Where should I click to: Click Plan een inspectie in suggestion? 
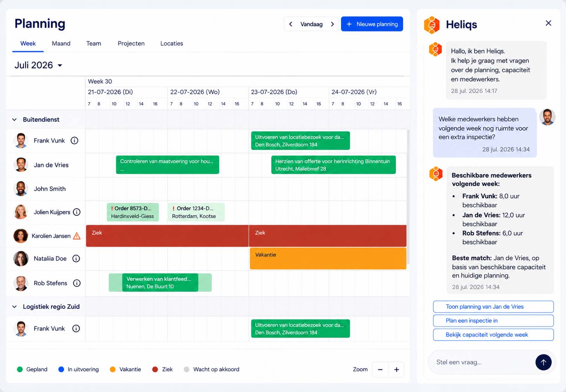point(493,321)
